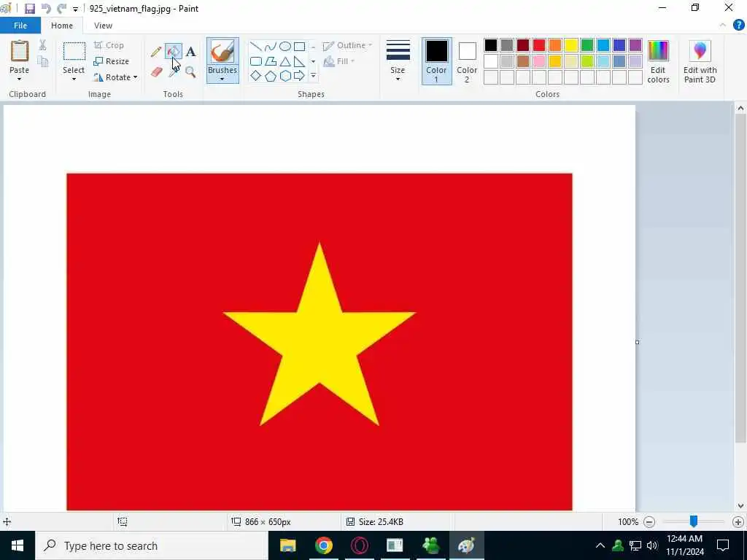Click the rectangular Select tool icon

[x=74, y=52]
